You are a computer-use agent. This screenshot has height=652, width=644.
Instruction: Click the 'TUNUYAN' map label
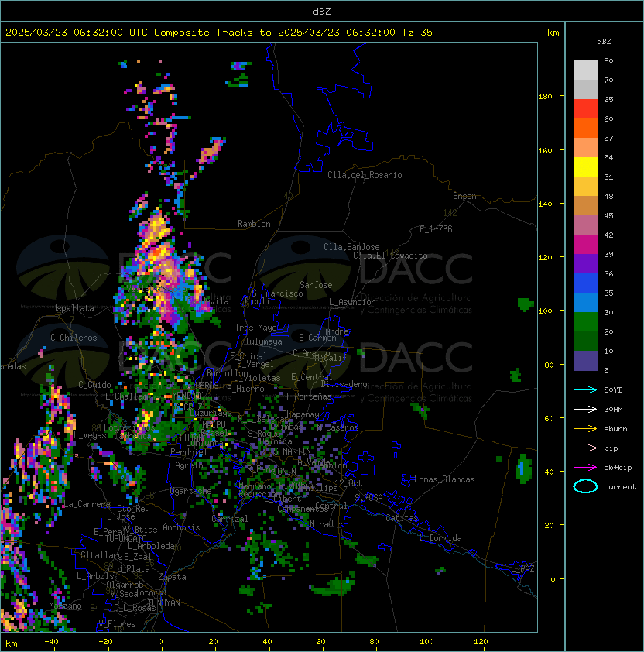click(x=164, y=603)
